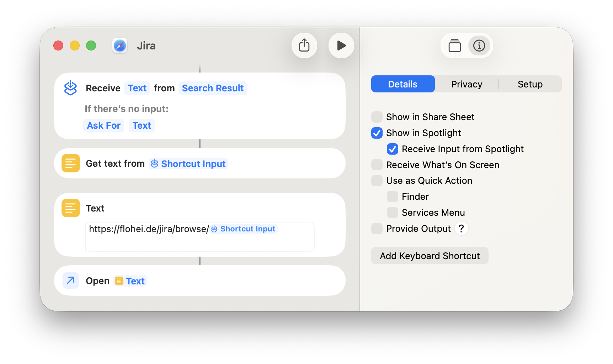613x364 pixels.
Task: Click inside the URL text field
Action: (x=199, y=237)
